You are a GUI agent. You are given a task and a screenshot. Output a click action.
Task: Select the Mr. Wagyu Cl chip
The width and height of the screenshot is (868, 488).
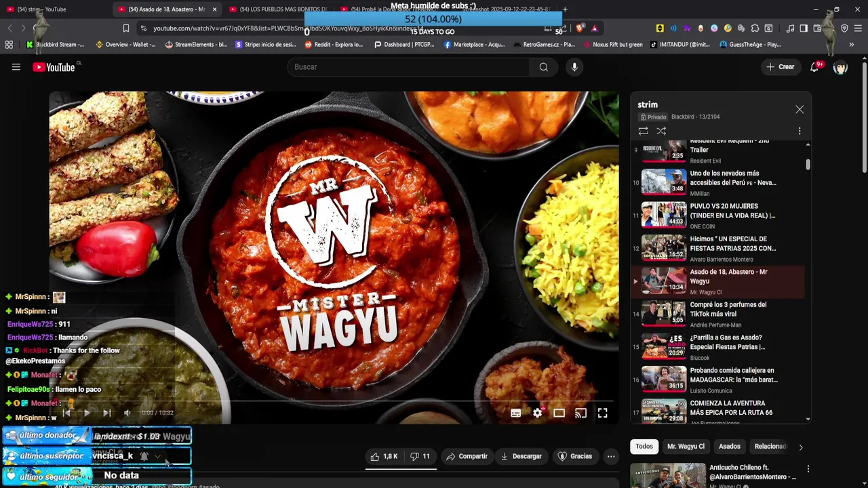tap(686, 447)
